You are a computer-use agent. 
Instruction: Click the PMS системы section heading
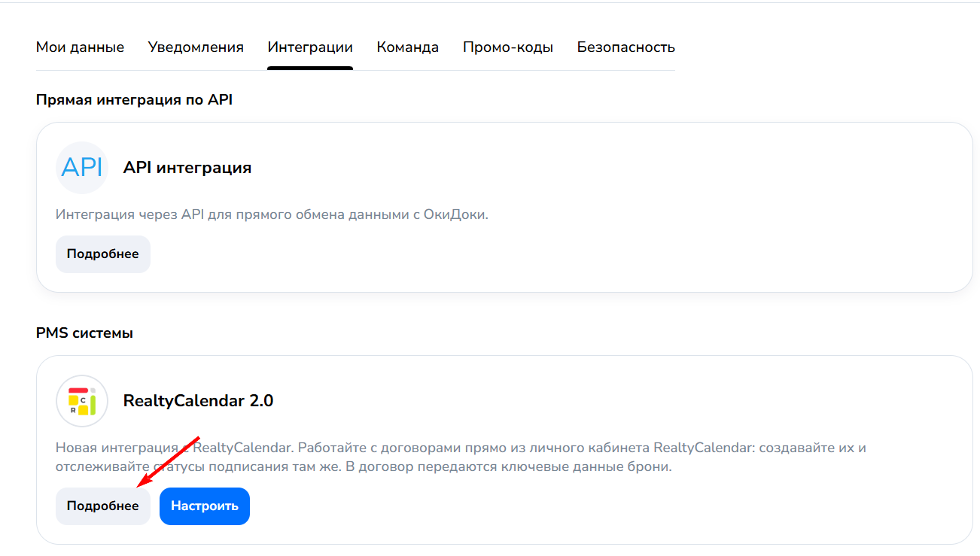point(84,333)
